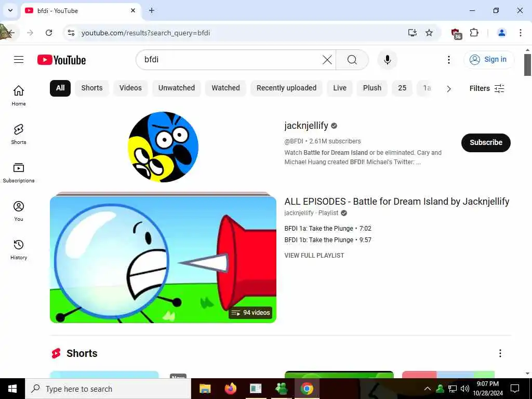Reload the page in Chrome

tap(49, 33)
